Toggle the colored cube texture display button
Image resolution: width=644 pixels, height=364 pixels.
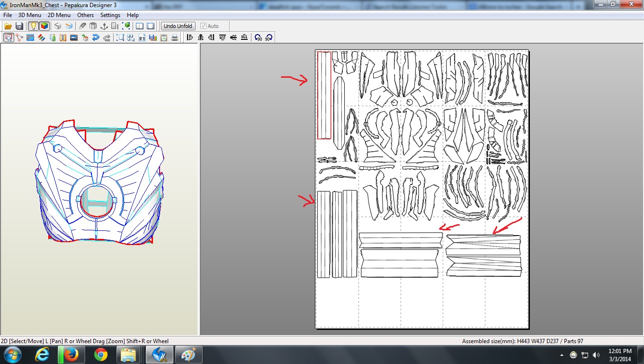click(44, 26)
